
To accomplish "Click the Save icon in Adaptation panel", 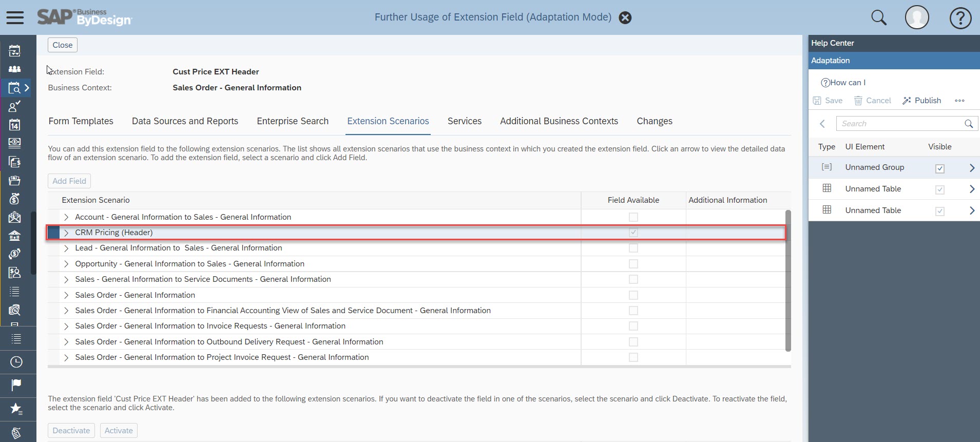I will click(x=817, y=101).
